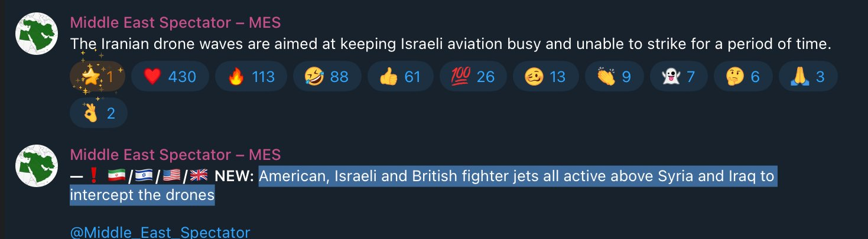Click the star reaction with count 1

point(97,77)
